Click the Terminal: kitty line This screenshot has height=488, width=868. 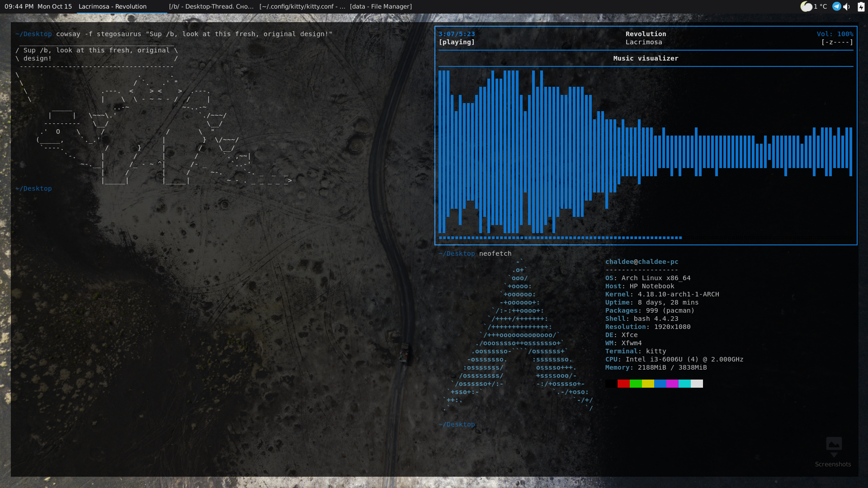636,351
